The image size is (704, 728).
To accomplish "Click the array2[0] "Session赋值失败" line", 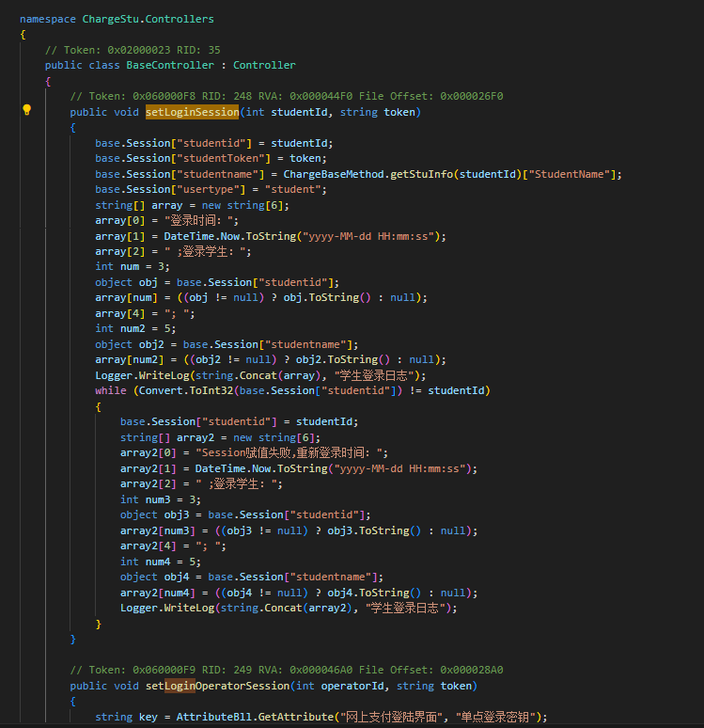I will [254, 452].
